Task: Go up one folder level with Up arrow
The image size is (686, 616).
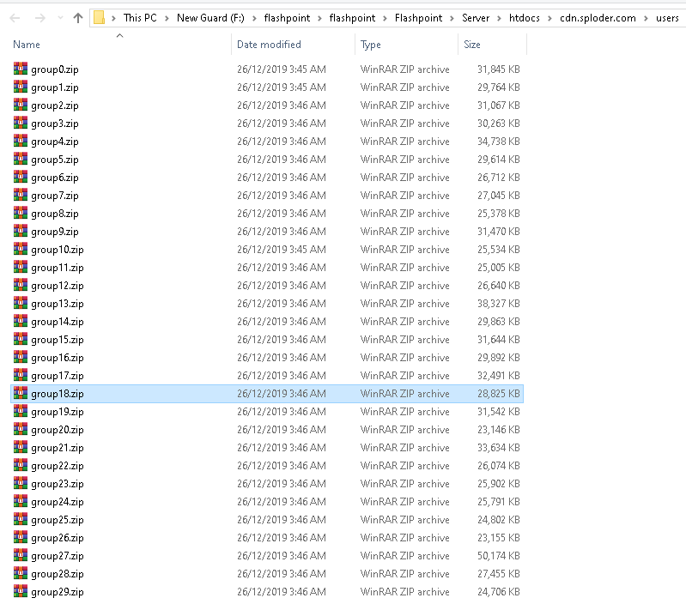Action: coord(78,17)
